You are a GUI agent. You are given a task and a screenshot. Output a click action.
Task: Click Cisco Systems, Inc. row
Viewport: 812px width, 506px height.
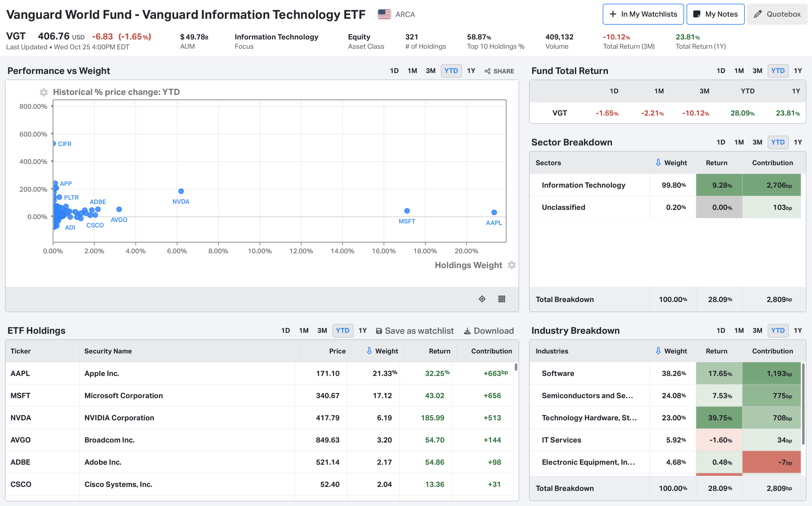(260, 484)
